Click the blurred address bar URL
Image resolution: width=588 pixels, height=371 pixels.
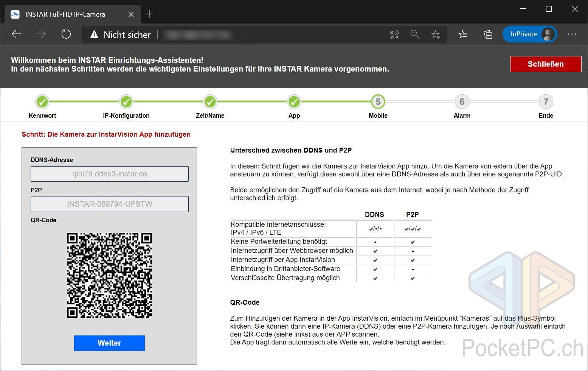point(197,35)
